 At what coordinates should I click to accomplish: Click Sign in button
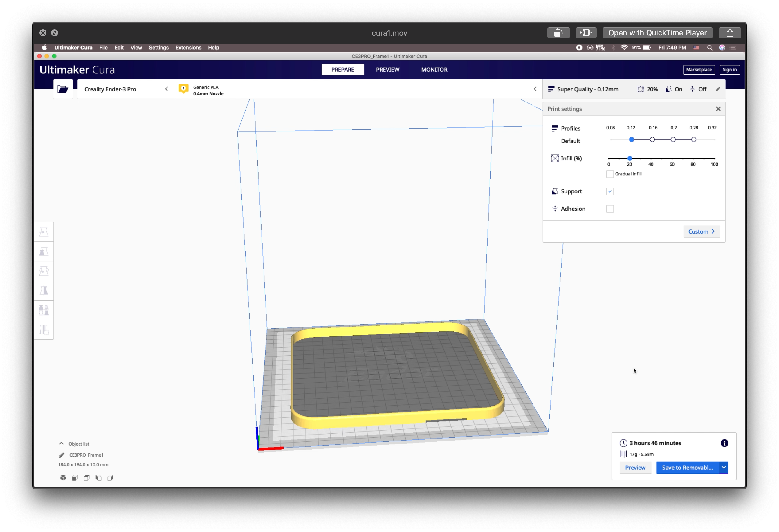(x=729, y=70)
